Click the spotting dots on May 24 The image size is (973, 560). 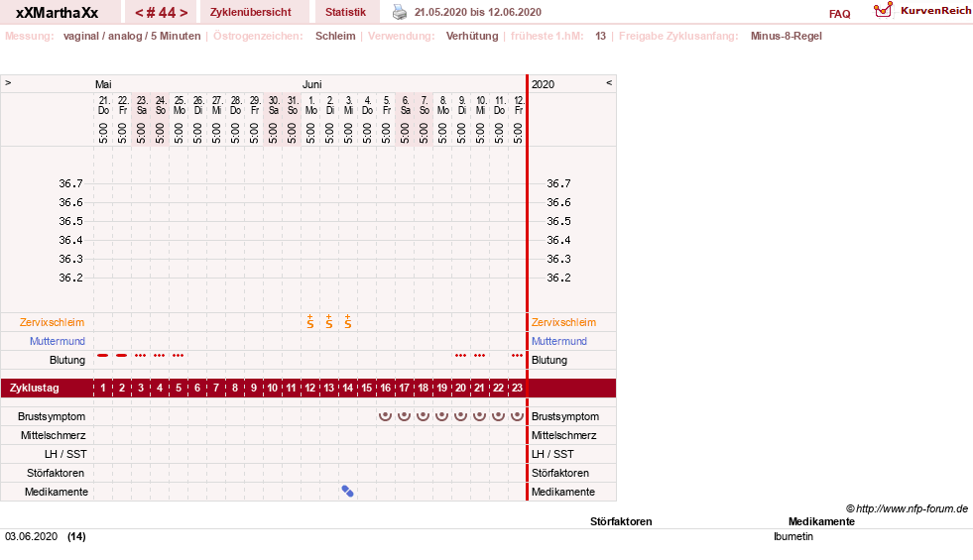[160, 356]
